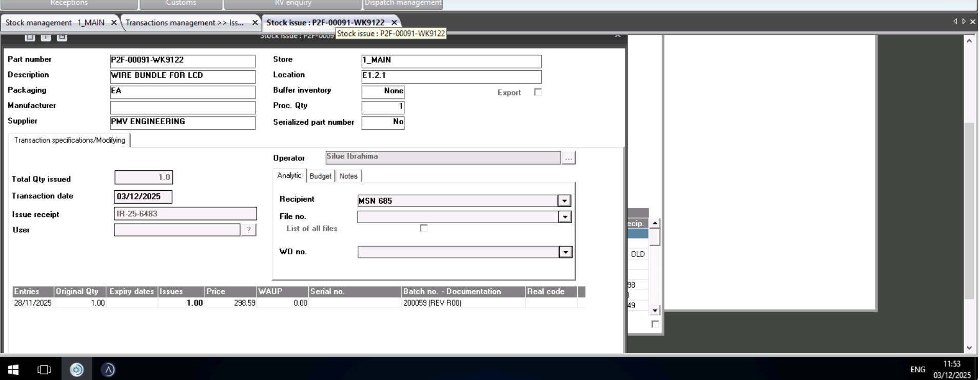
Task: Expand the WO no. dropdown
Action: pos(565,252)
